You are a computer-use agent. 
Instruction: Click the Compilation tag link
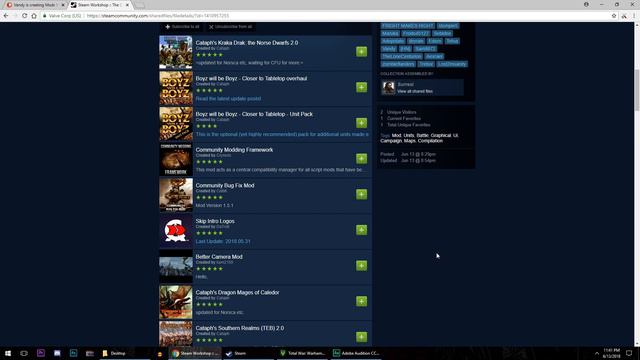pos(430,141)
